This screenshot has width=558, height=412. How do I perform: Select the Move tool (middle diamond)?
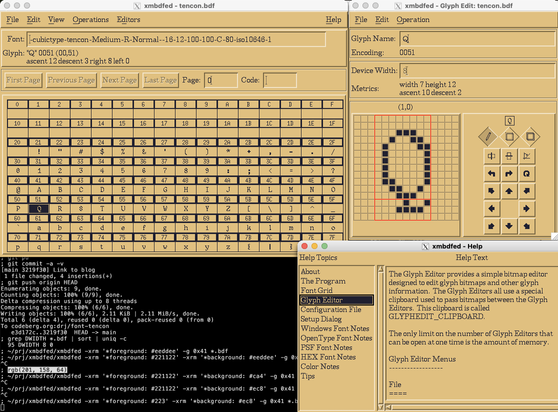pos(509,137)
